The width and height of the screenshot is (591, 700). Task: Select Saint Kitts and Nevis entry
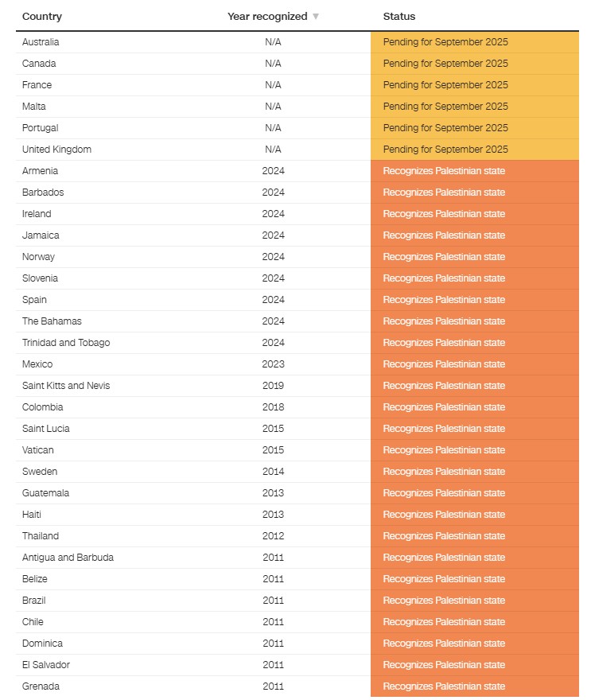tap(66, 386)
